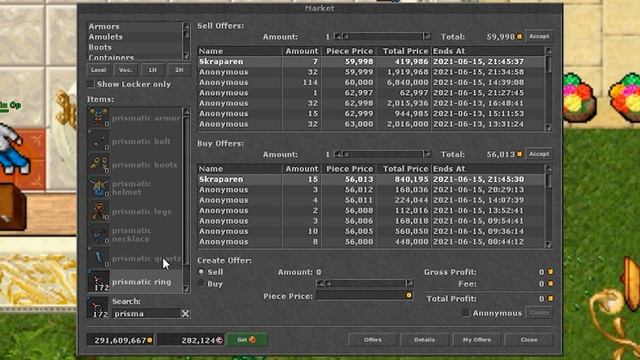
Task: Toggle the 1H weapon filter
Action: [x=152, y=70]
